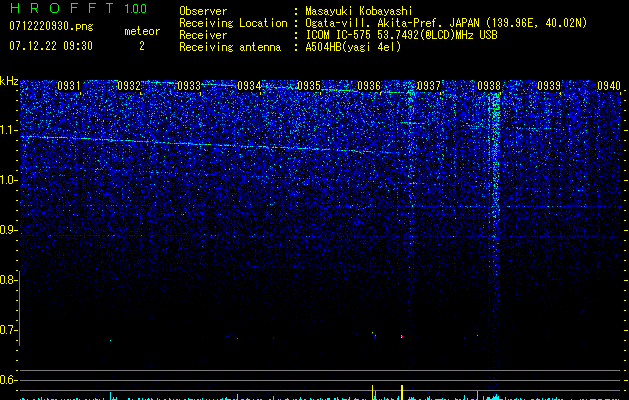Click the 0932 time marker
629x400 pixels.
click(x=129, y=85)
